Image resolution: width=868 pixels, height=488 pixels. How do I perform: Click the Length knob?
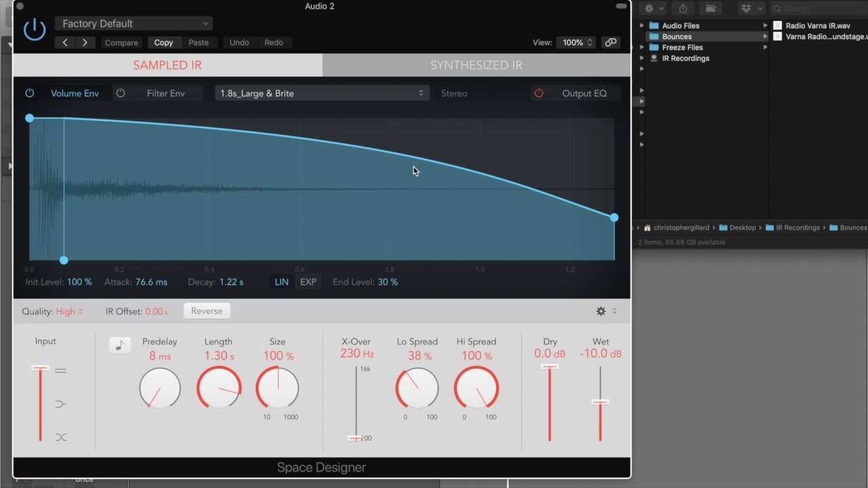tap(218, 388)
